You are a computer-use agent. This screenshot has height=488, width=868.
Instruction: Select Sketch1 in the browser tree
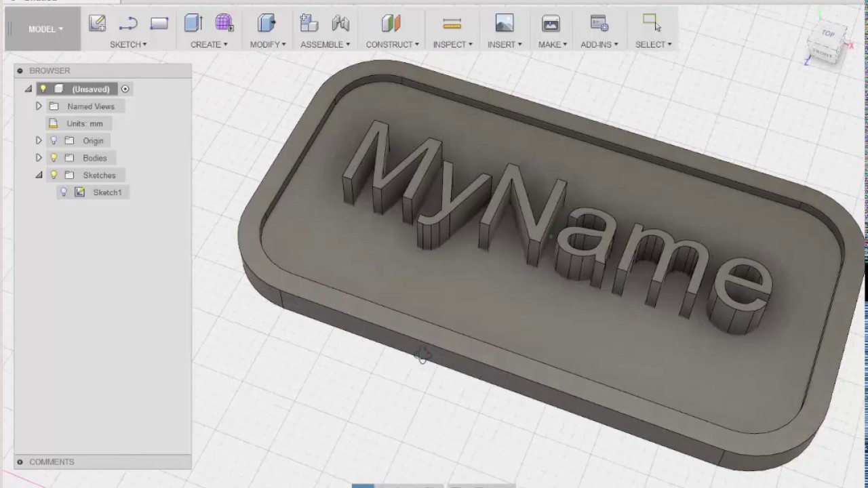pyautogui.click(x=107, y=192)
